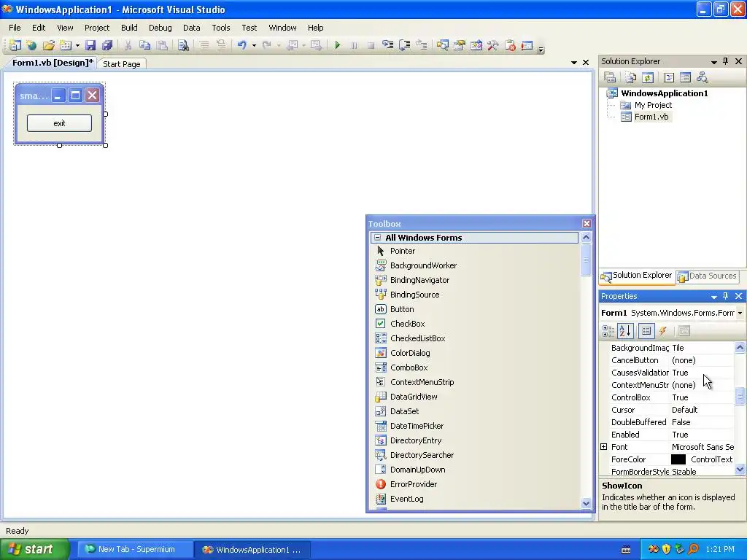The height and width of the screenshot is (560, 747).
Task: Click the Properties grid scrollbar thumb
Action: tap(740, 396)
